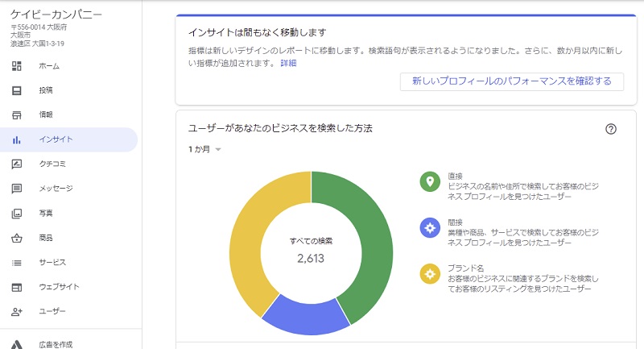Image resolution: width=644 pixels, height=349 pixels.
Task: Open 広告を作成 in the sidebar
Action: pos(56,344)
